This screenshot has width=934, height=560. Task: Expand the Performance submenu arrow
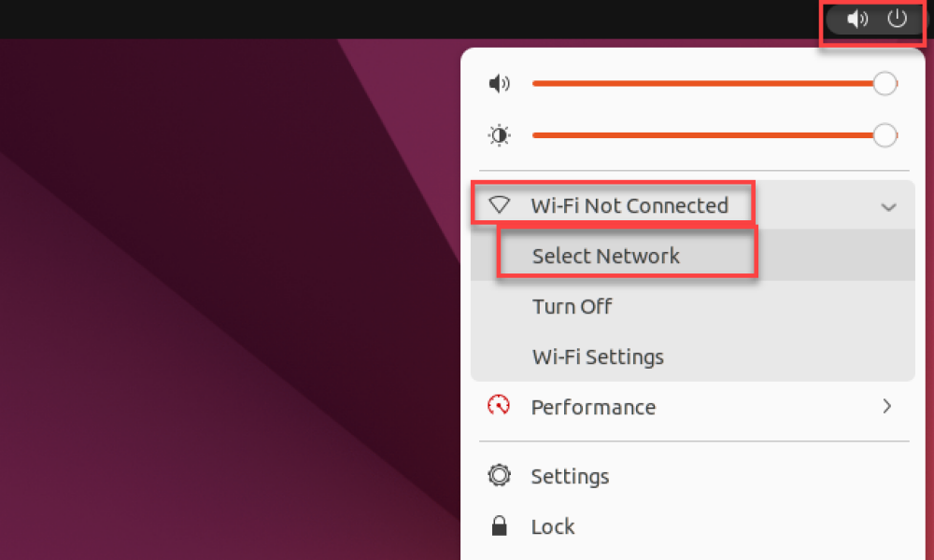pos(887,406)
